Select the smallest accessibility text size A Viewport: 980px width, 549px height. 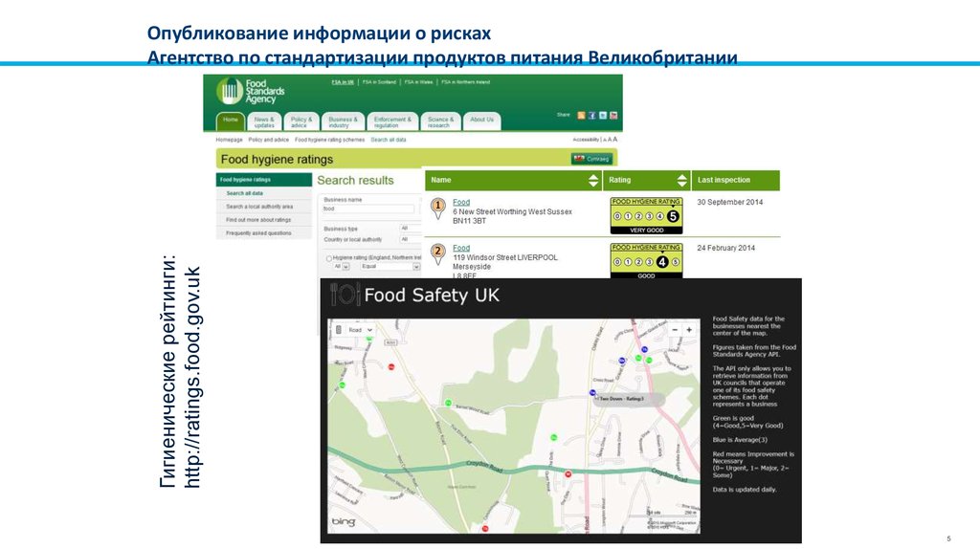point(605,140)
